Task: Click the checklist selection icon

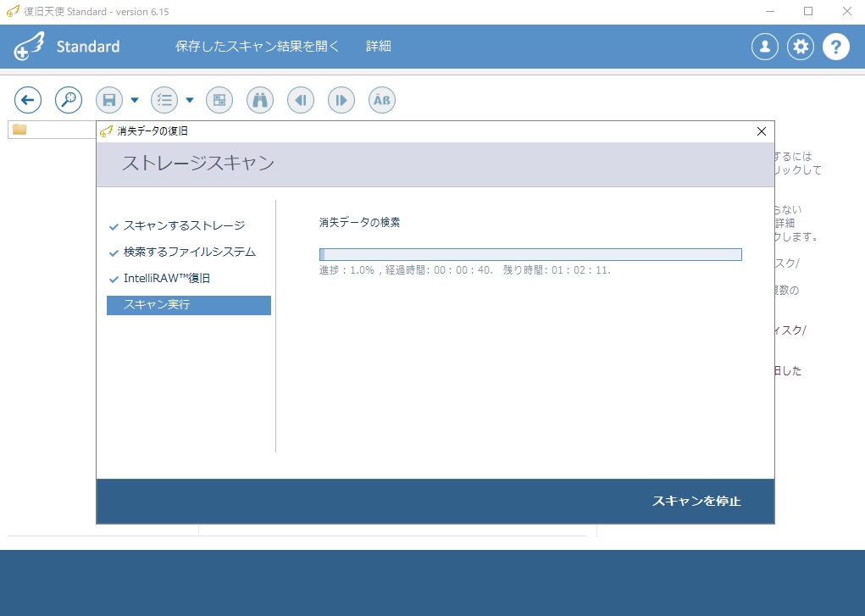Action: (164, 100)
